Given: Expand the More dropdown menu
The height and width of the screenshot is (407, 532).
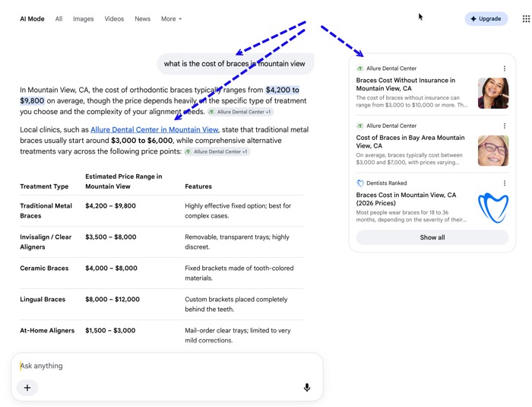Looking at the screenshot, I should (171, 19).
